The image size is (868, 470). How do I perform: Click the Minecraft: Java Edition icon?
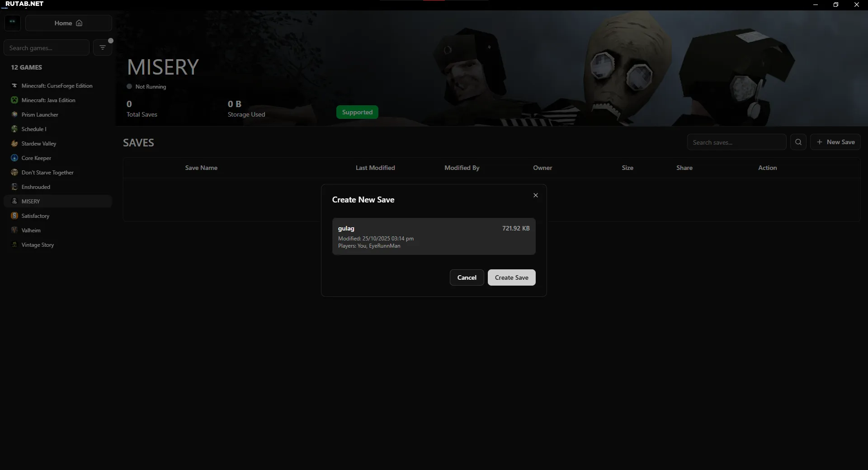pos(14,100)
